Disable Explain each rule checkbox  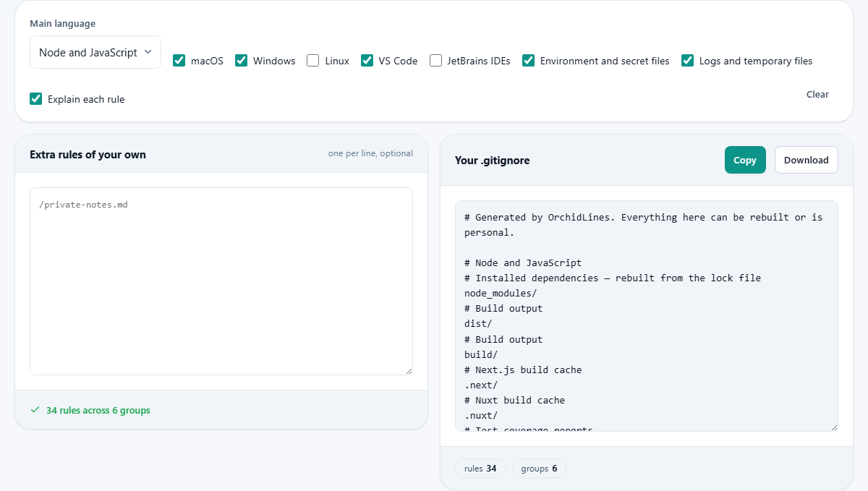(36, 99)
